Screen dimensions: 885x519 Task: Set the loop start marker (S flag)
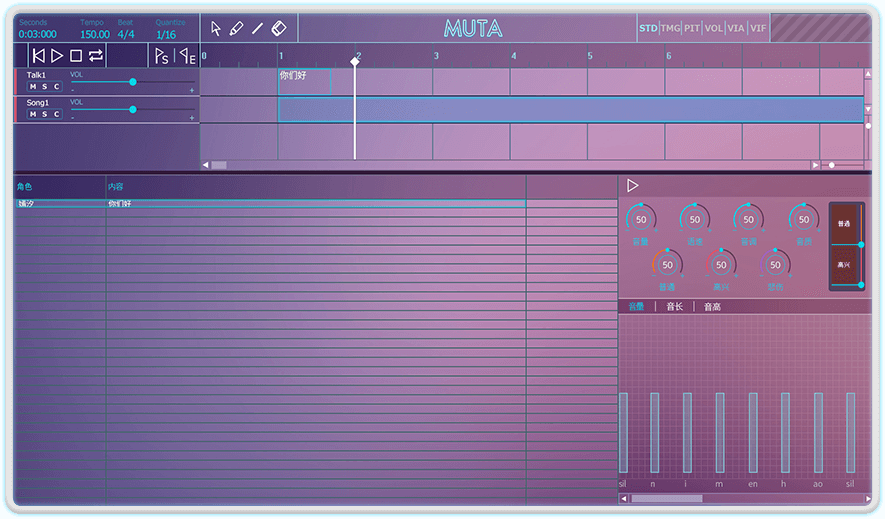(x=162, y=56)
